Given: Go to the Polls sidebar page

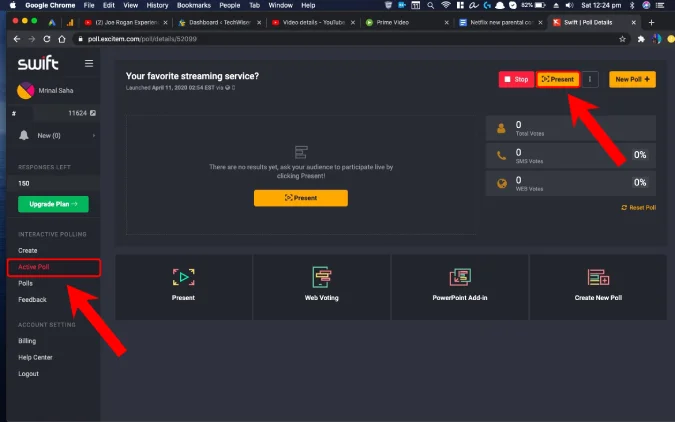Looking at the screenshot, I should point(25,283).
